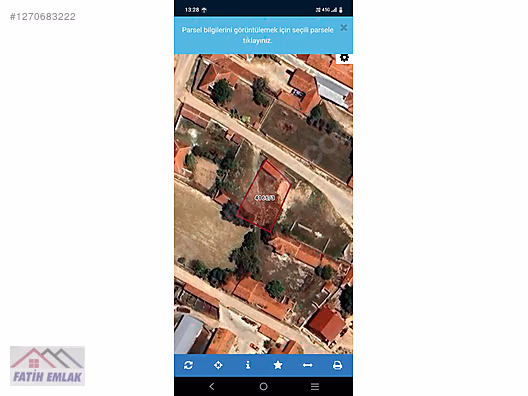Tap the favorites star icon
This screenshot has height=396, width=528.
click(x=278, y=365)
